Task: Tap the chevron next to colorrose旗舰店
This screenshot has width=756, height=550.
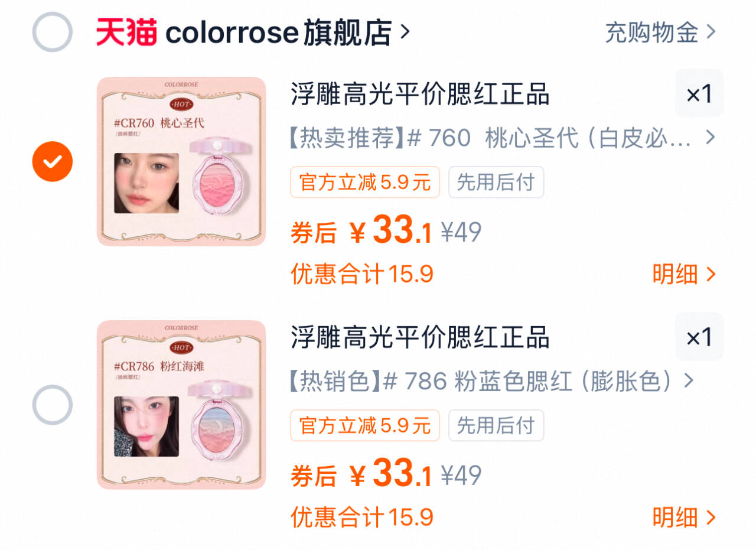Action: pos(405,32)
